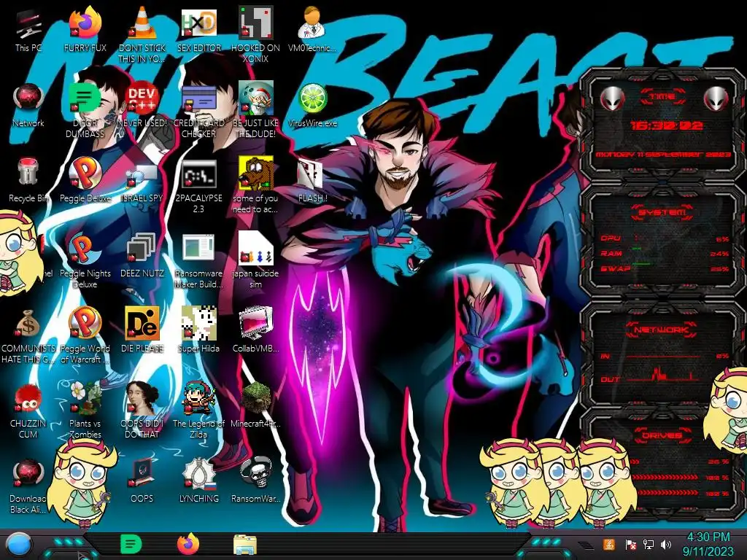Open the beaver icon labeled some of you need to ac...
Image resolution: width=747 pixels, height=560 pixels.
(255, 184)
